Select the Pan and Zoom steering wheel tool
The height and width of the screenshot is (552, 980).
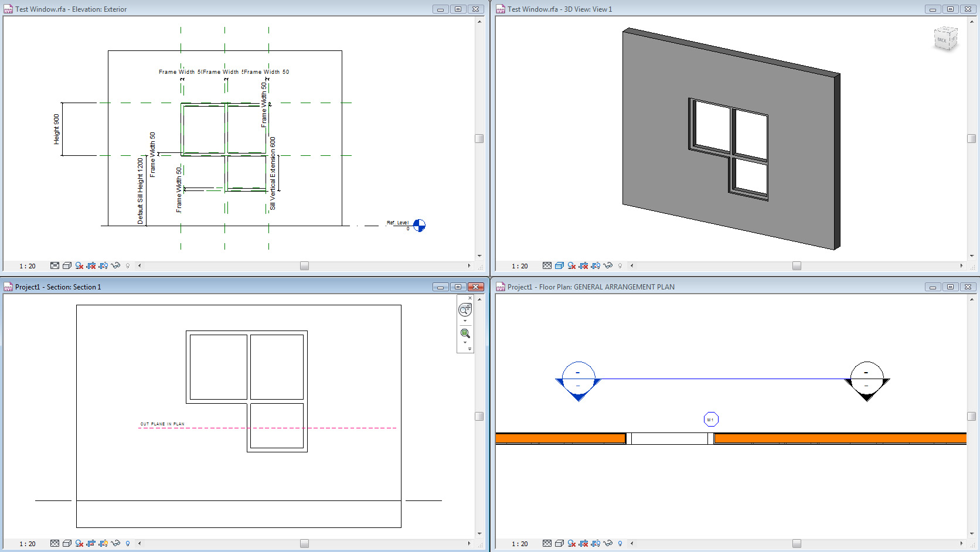coord(465,309)
